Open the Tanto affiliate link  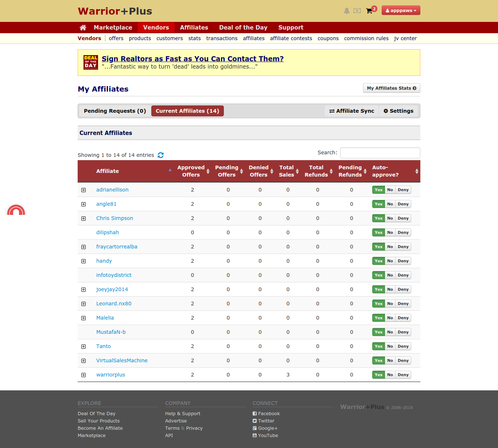pyautogui.click(x=104, y=346)
